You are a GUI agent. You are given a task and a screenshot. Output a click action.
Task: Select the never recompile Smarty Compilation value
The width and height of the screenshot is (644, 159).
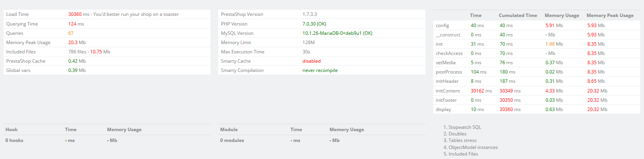click(x=320, y=70)
